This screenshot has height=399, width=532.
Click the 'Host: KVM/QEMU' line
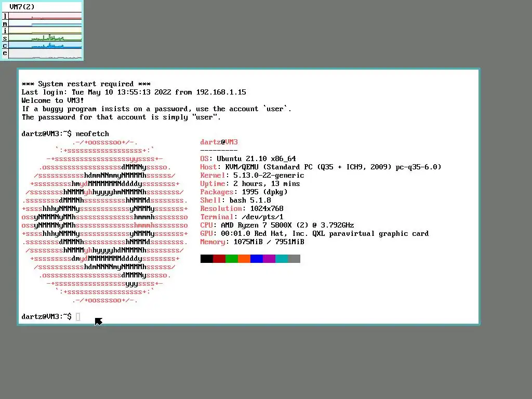click(321, 167)
